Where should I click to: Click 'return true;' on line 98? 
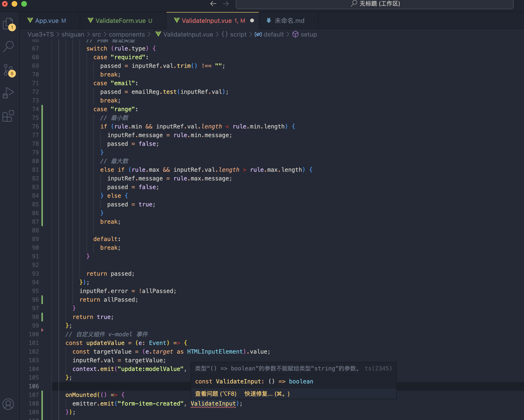pos(93,317)
